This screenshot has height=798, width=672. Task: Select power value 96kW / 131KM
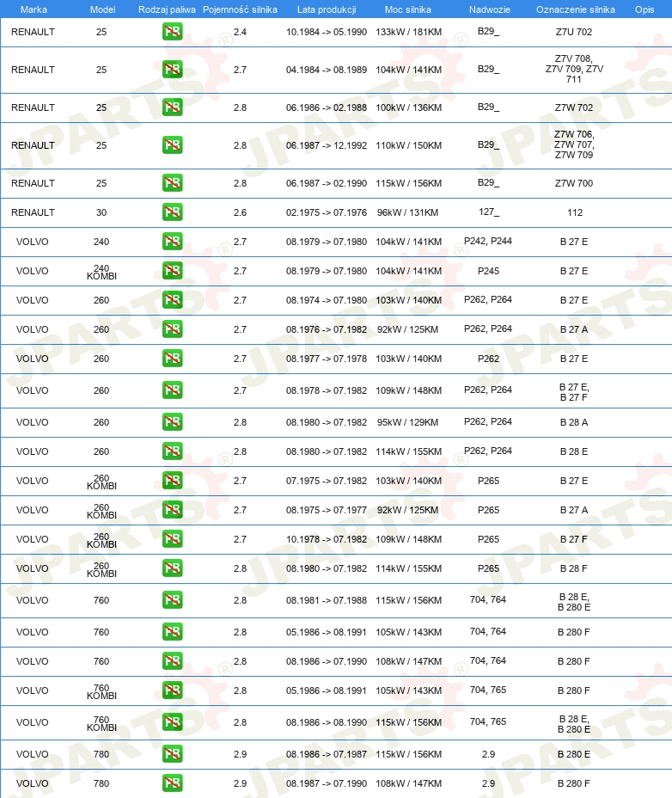tap(407, 212)
